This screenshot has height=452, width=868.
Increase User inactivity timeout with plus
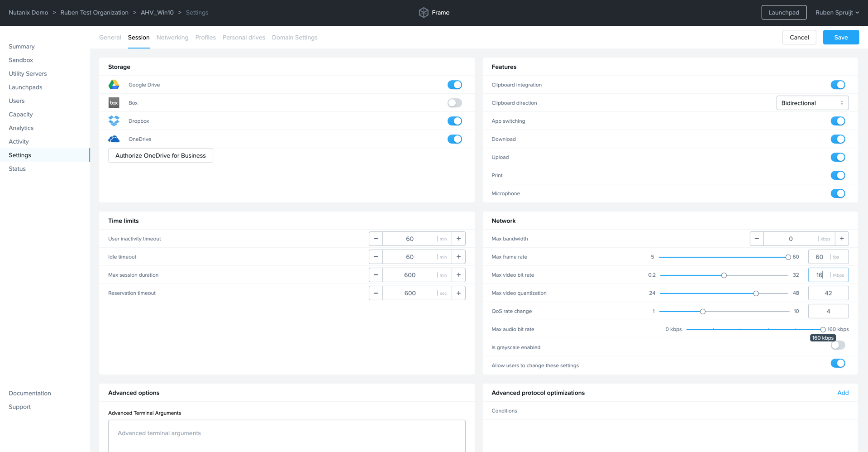[x=458, y=239]
